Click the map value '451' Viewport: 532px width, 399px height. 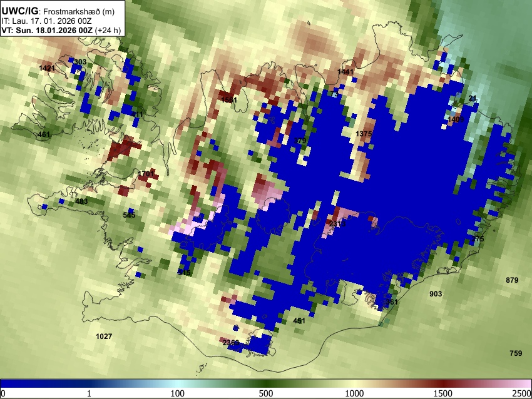coord(299,321)
